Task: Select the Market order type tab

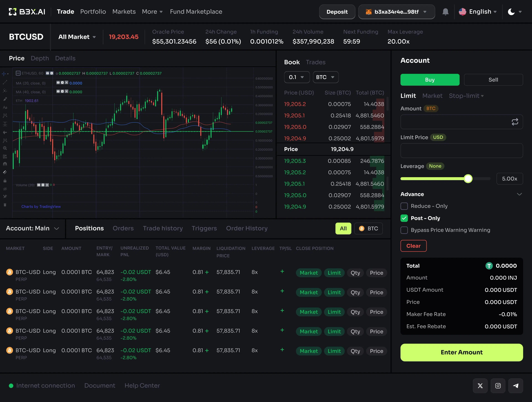Action: point(432,96)
